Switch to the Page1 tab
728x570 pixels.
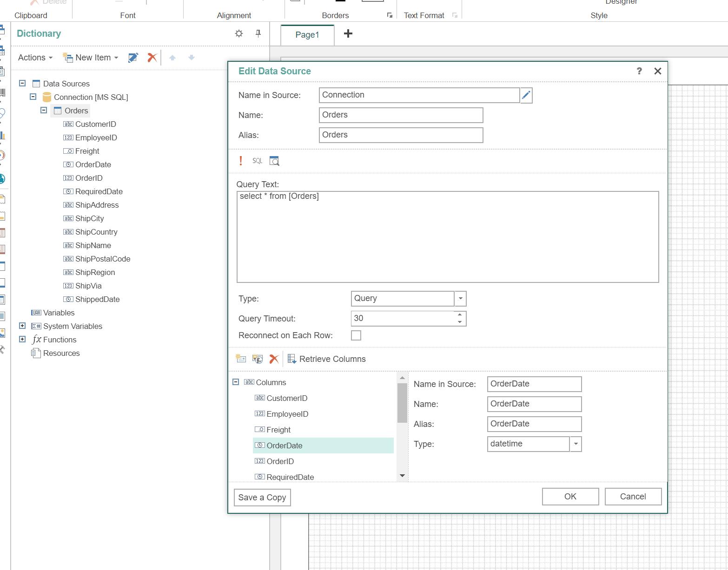click(307, 35)
